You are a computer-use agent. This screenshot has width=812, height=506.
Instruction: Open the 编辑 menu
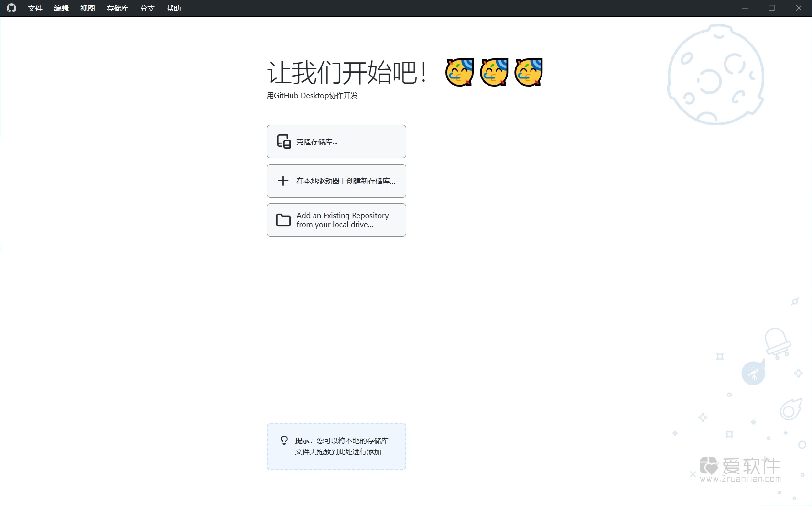coord(61,8)
